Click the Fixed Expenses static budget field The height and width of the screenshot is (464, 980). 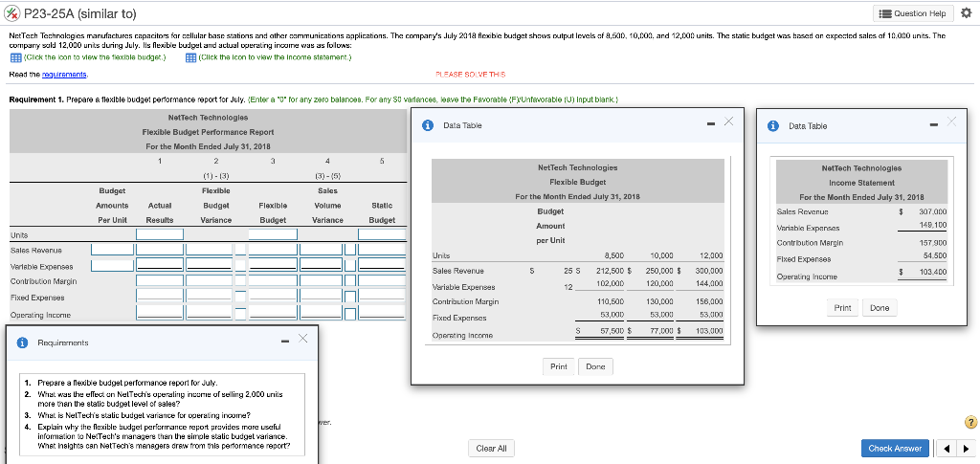[382, 297]
